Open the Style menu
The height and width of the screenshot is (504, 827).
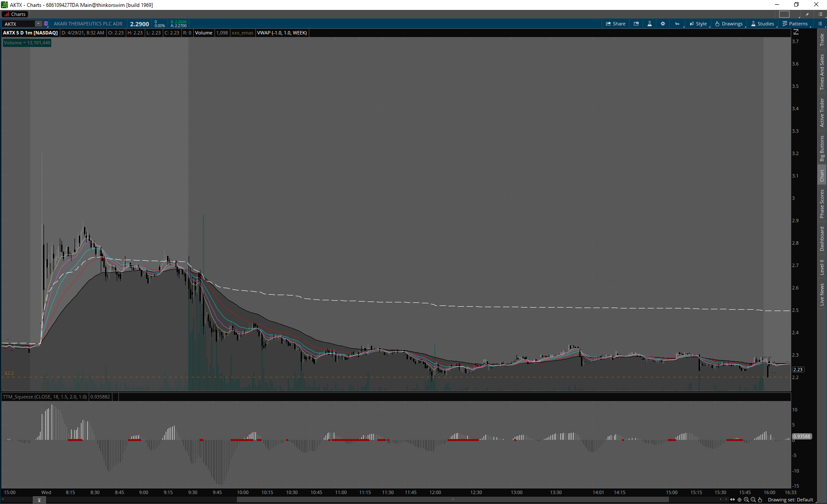[x=698, y=24]
